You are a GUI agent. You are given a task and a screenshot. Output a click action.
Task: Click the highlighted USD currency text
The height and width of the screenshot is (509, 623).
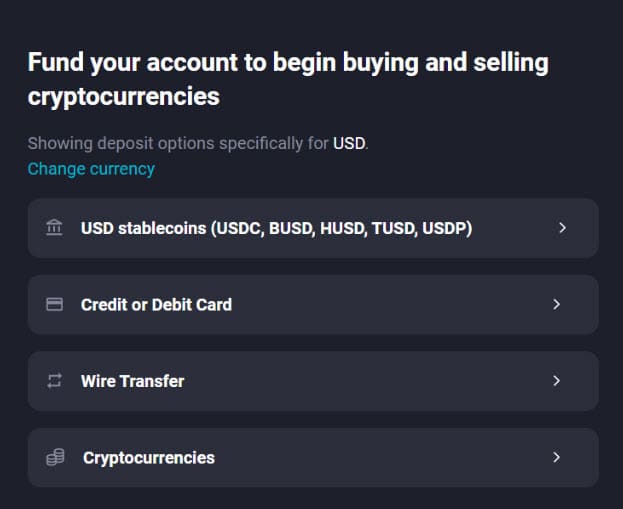[x=350, y=144]
